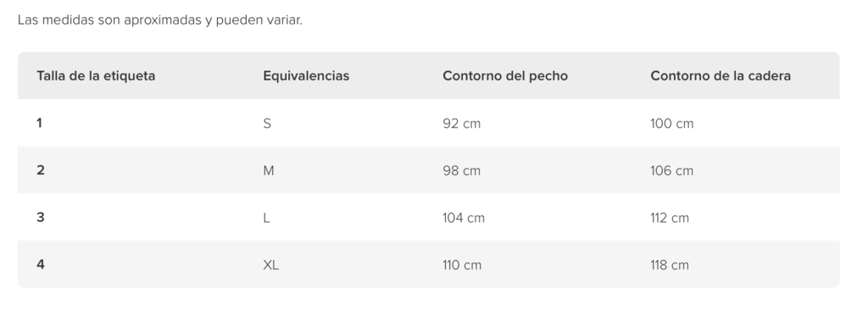Click the 92 cm chest value

pos(462,124)
